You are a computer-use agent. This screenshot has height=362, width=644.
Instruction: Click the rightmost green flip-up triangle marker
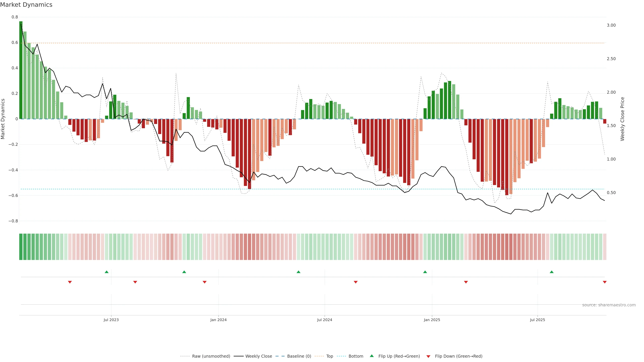[551, 272]
